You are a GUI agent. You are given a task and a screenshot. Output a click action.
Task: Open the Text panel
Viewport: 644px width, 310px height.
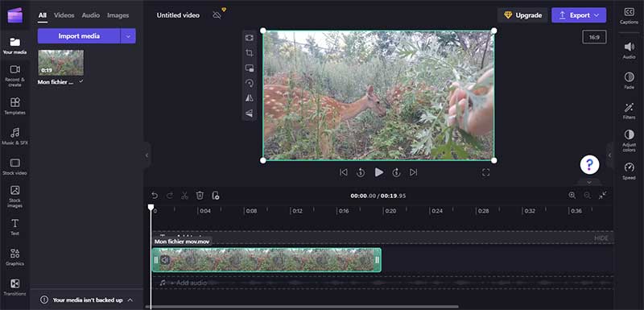(14, 226)
